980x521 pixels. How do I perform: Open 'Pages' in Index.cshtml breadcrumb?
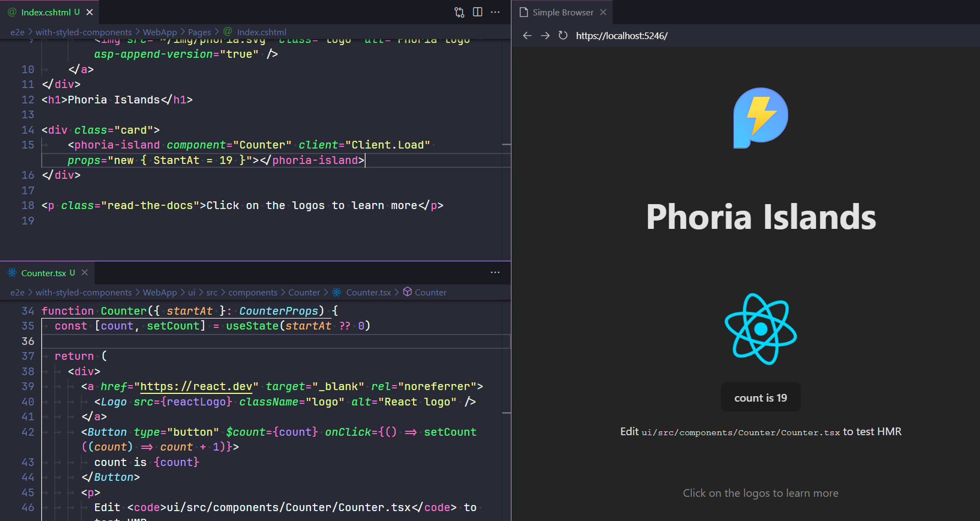coord(199,32)
